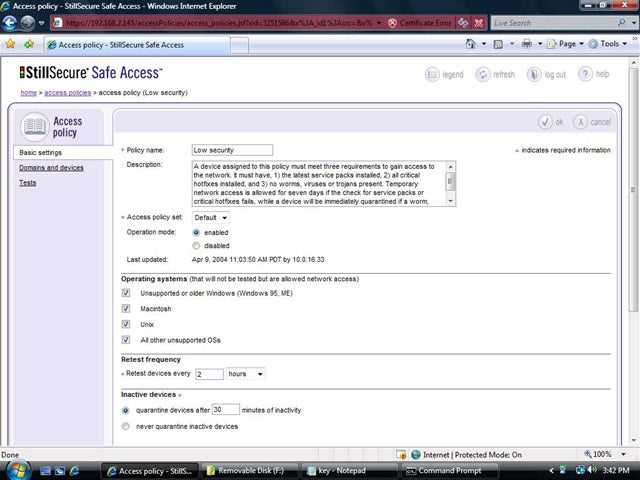Click the RSS feeds toolbar icon

coord(498,44)
